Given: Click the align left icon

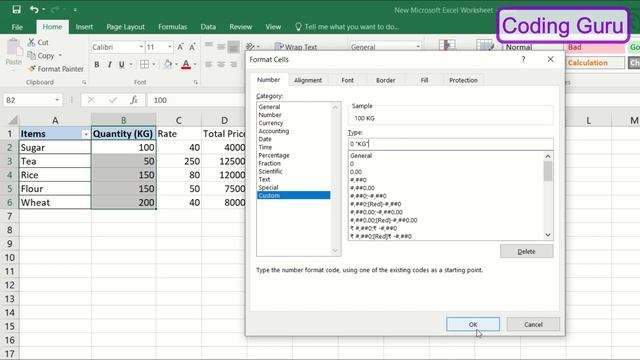Looking at the screenshot, I should pos(209,64).
